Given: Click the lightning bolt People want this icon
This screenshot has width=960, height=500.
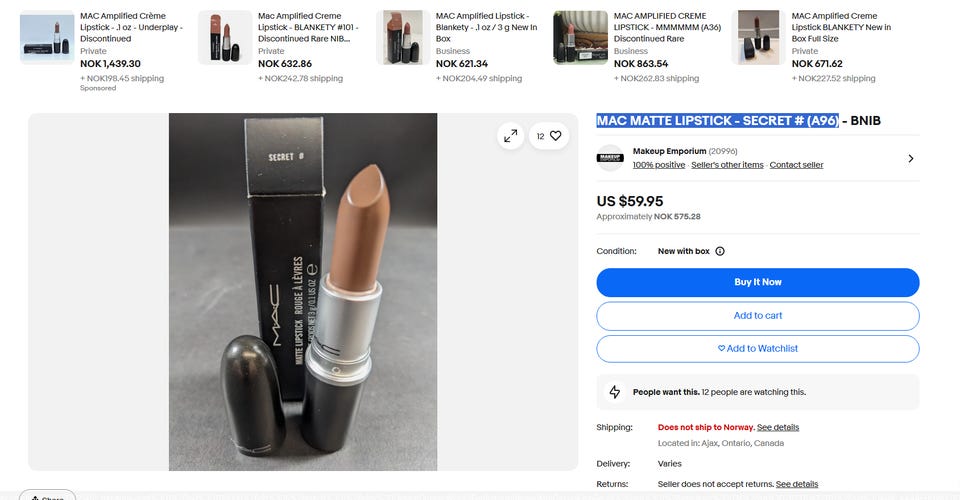Looking at the screenshot, I should 615,392.
